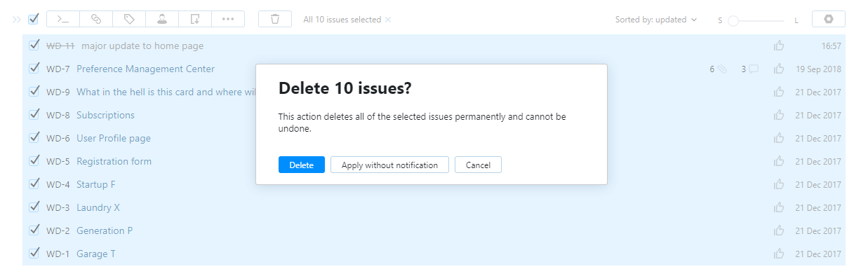Open the Subscriptions issue link
The width and height of the screenshot is (868, 276).
[105, 116]
